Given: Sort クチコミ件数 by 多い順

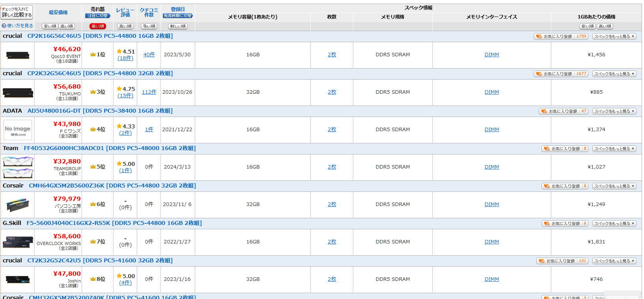Looking at the screenshot, I should (149, 26).
